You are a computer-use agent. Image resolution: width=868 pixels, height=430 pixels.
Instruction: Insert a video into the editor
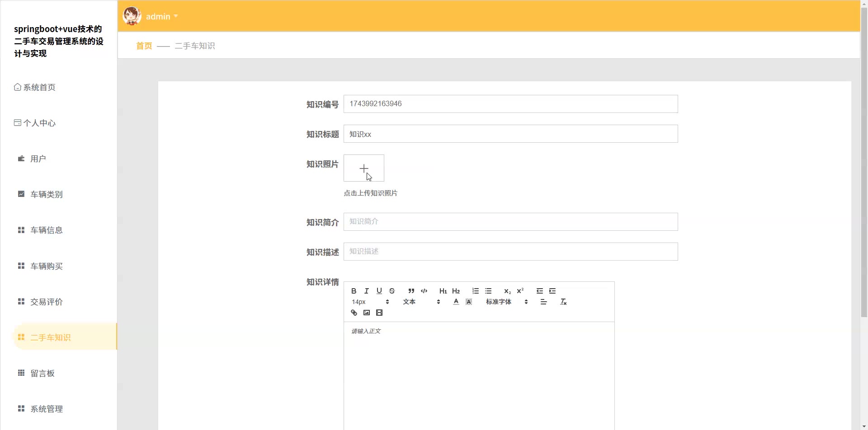(x=379, y=313)
